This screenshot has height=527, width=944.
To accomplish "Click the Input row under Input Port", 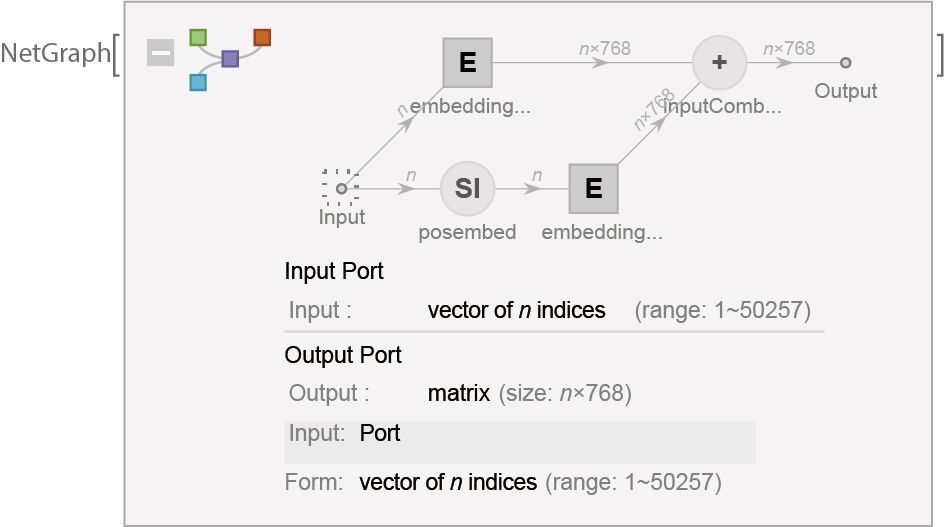I will pos(516,310).
